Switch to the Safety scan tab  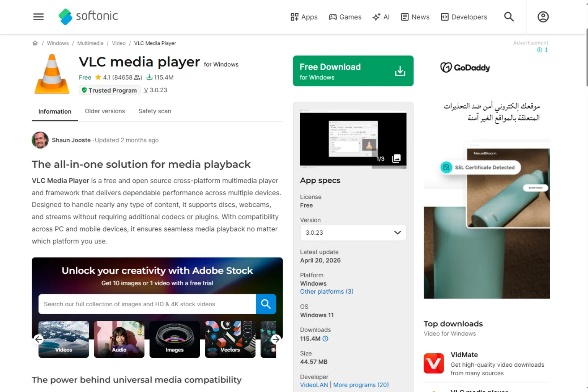point(155,111)
